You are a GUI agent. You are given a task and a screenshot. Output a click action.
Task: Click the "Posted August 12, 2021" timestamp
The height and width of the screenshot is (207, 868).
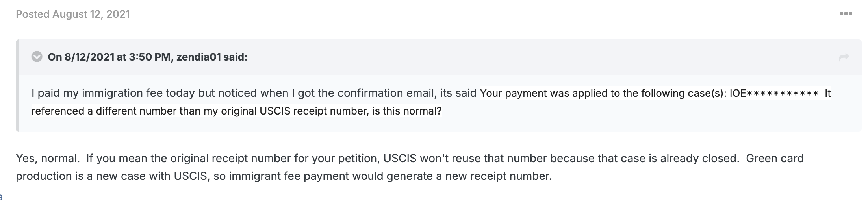pos(73,14)
